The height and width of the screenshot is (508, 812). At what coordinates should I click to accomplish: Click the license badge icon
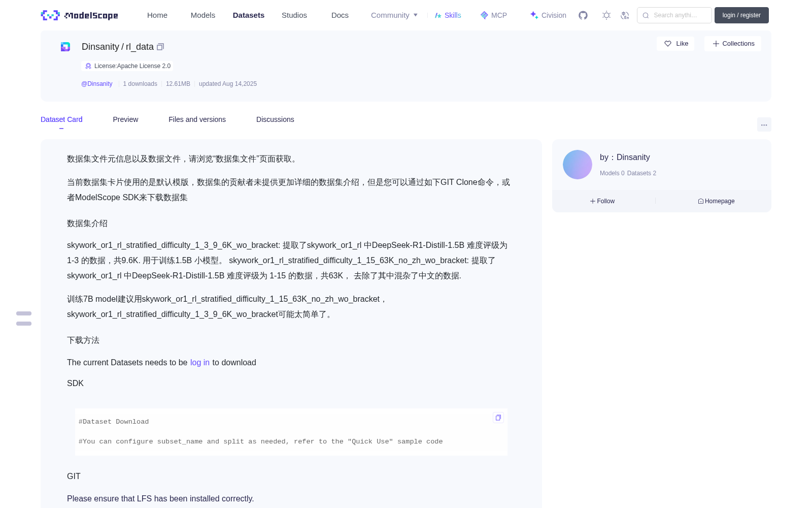[x=88, y=66]
